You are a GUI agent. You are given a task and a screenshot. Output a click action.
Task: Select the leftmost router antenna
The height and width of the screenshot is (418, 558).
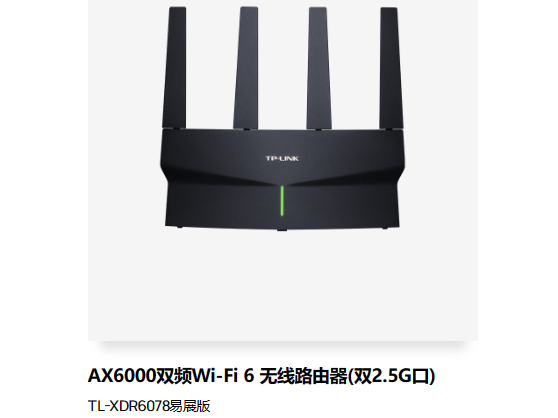pos(174,68)
